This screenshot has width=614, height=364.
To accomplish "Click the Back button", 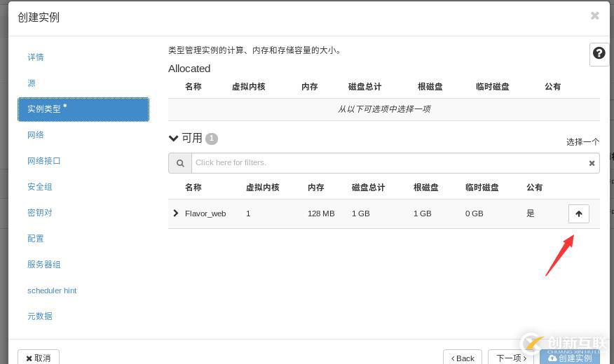I will (x=463, y=358).
